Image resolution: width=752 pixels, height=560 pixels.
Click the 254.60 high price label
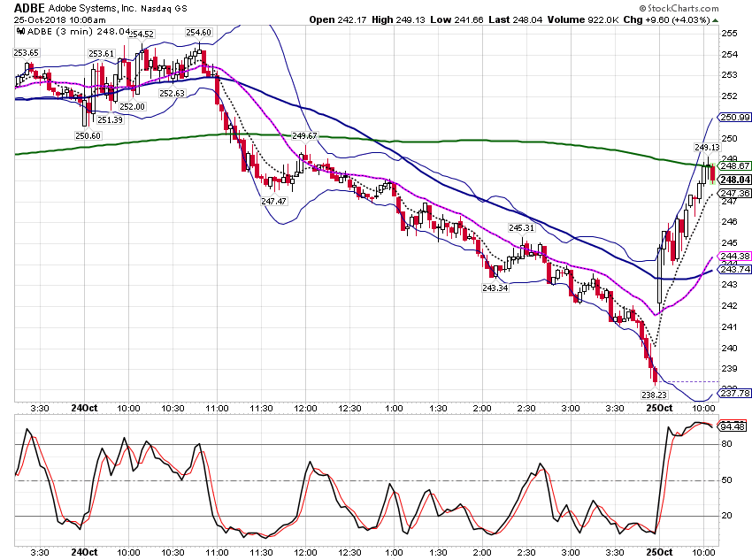coord(198,32)
